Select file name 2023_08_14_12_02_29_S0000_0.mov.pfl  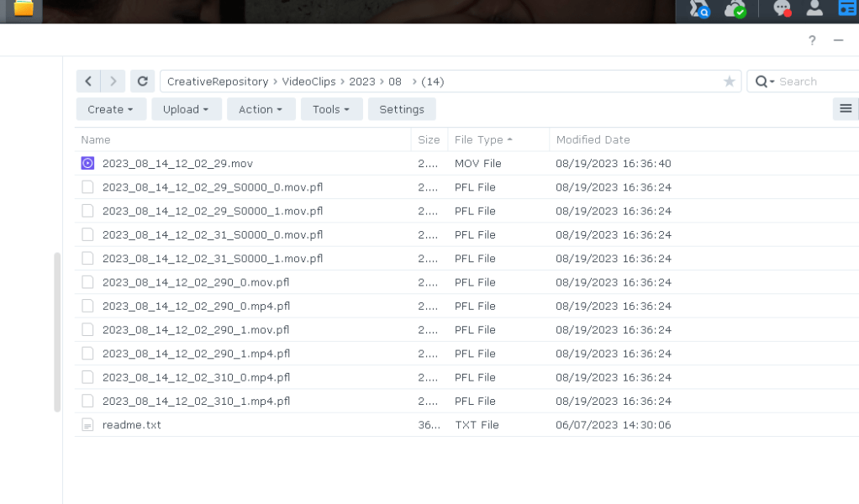coord(213,187)
